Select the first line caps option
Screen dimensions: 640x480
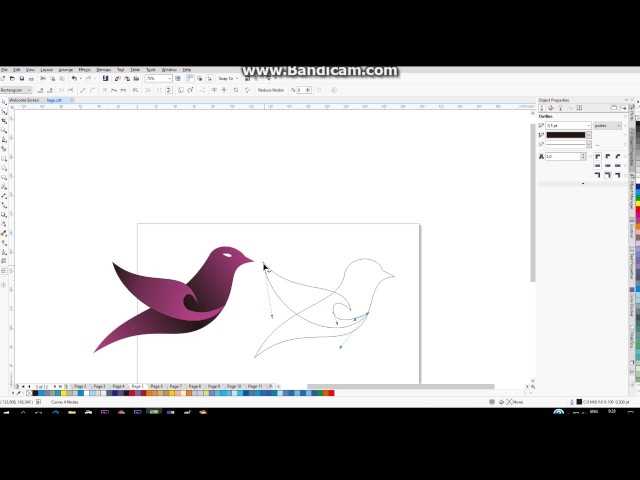tap(598, 166)
